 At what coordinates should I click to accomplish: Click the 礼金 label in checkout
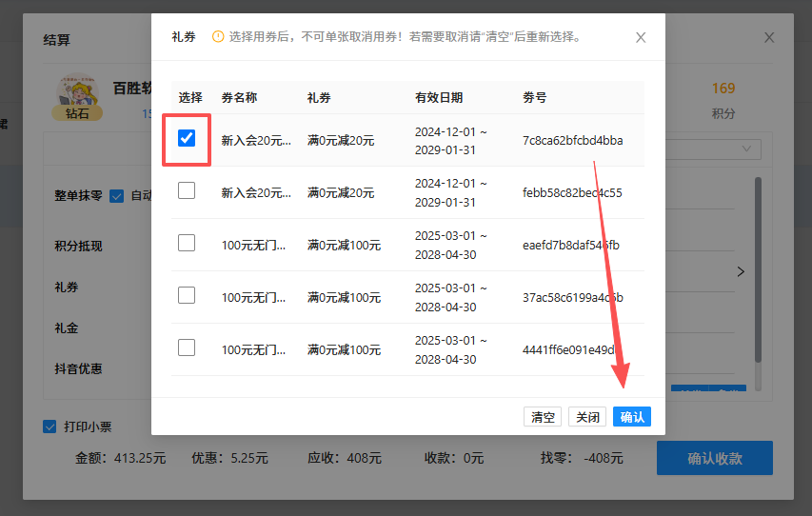click(67, 327)
